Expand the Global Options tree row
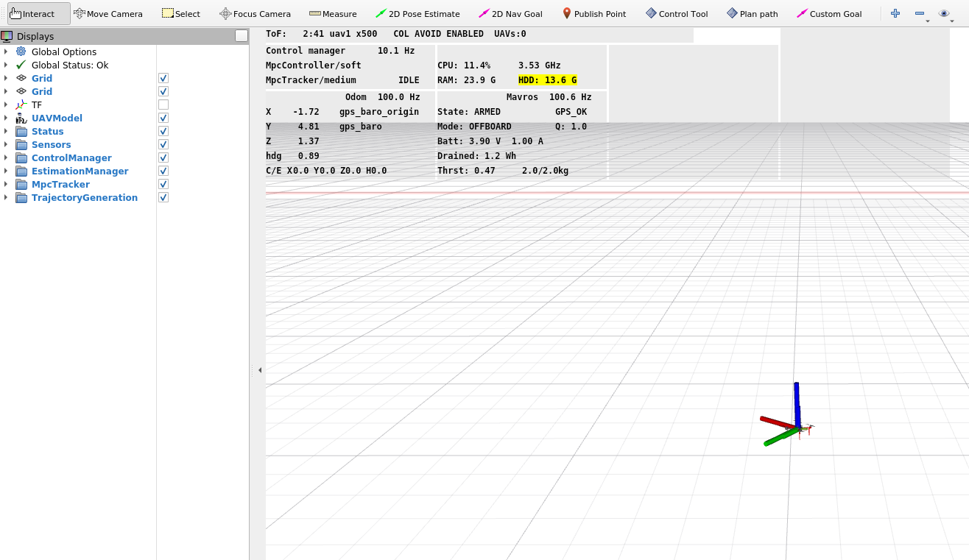The width and height of the screenshot is (969, 560). (x=6, y=52)
